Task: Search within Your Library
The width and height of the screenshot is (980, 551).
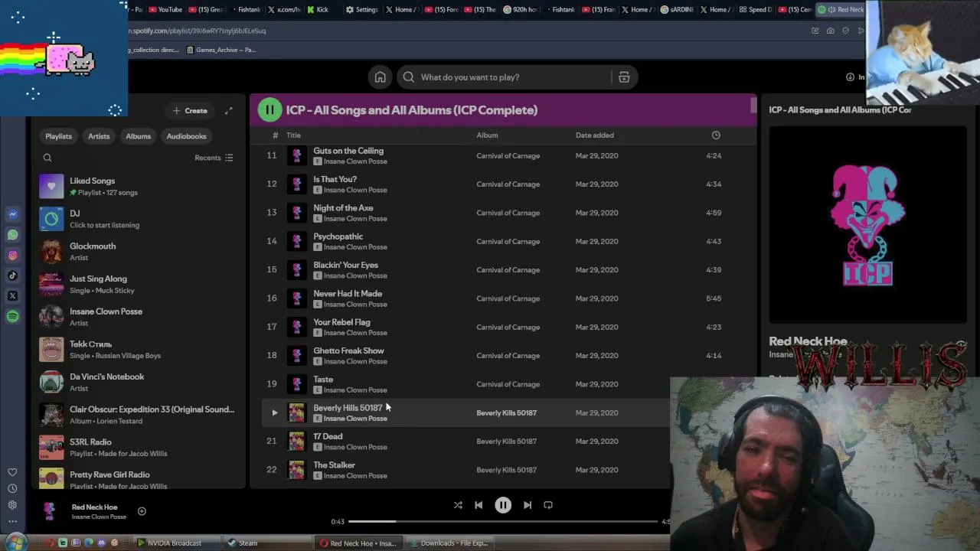Action: pos(47,158)
